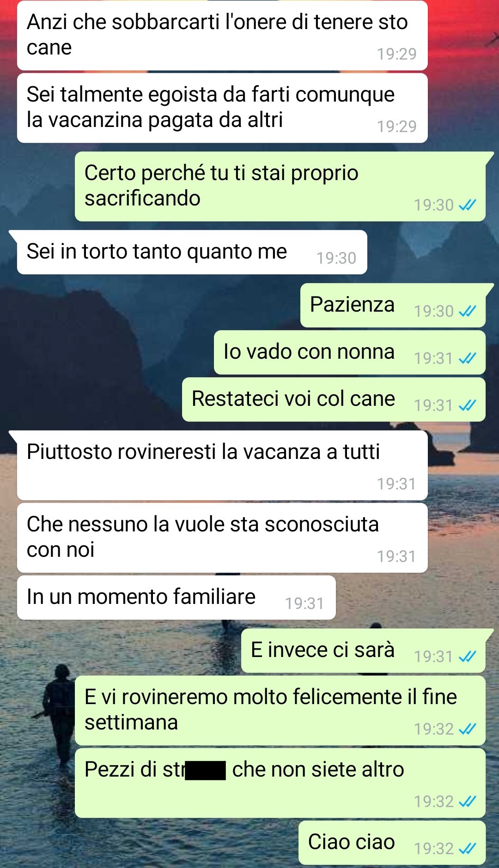Tap the read ticks beside 'Ciao ciao'
This screenshot has width=499, height=868.
[x=467, y=849]
